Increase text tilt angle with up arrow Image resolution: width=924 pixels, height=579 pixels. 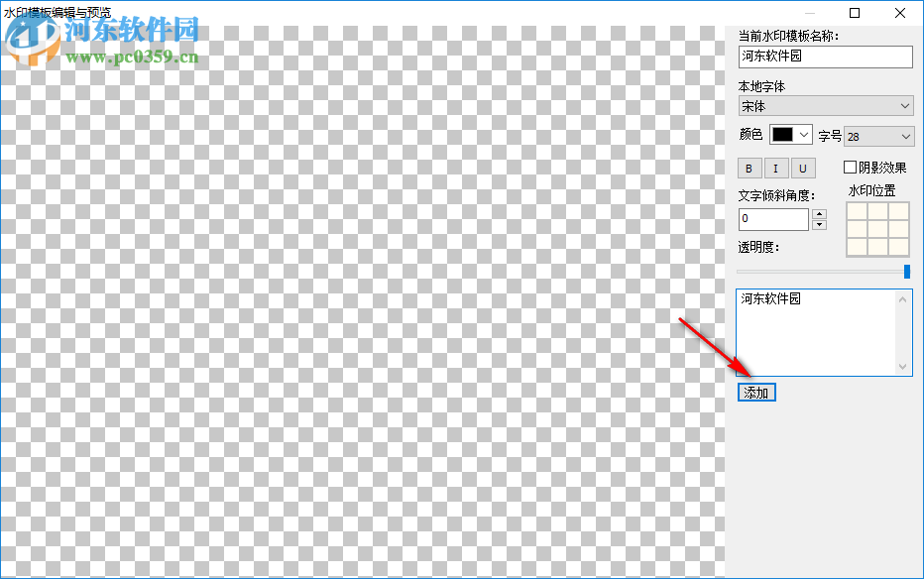pyautogui.click(x=819, y=214)
